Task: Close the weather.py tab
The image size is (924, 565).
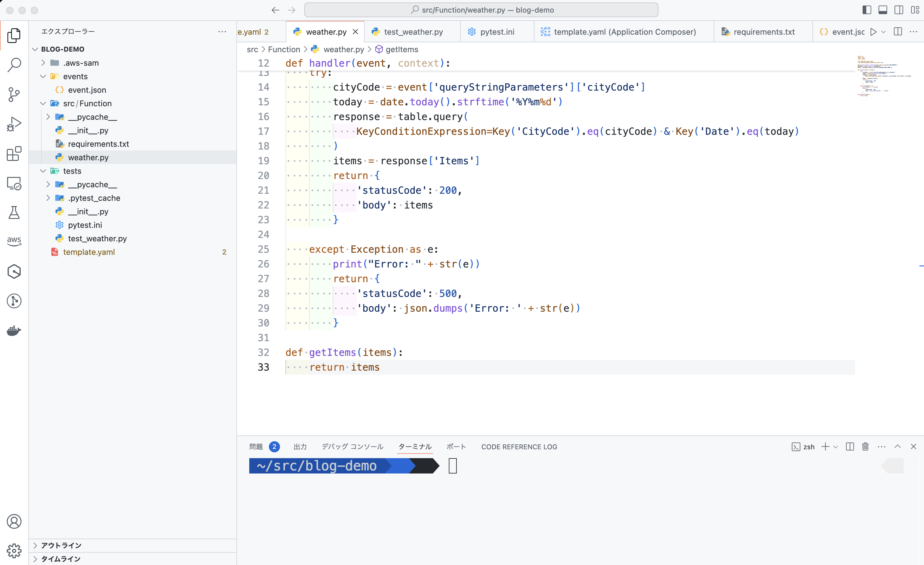Action: [355, 32]
